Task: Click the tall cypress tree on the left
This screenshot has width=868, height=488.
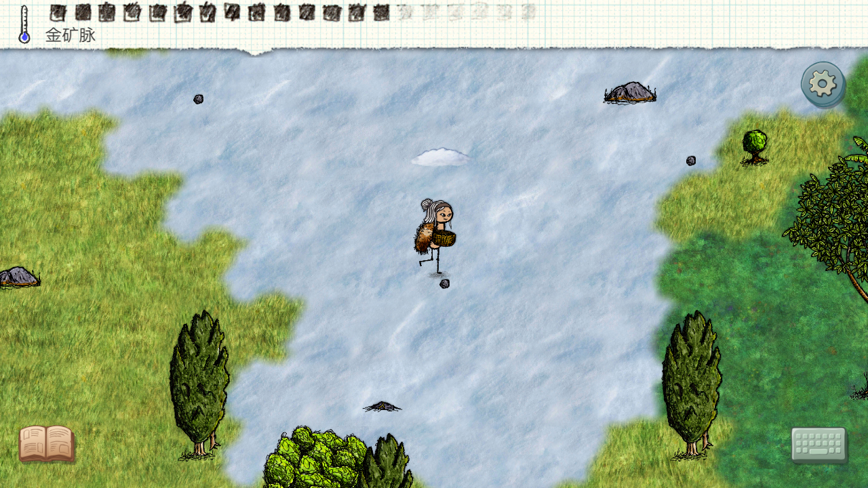Action: click(x=199, y=383)
